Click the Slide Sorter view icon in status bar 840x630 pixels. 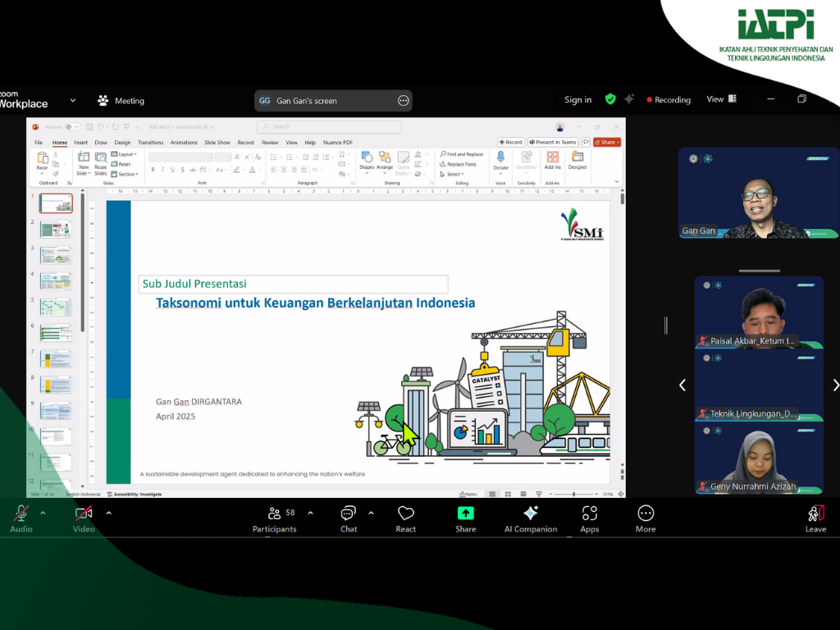coord(508,494)
